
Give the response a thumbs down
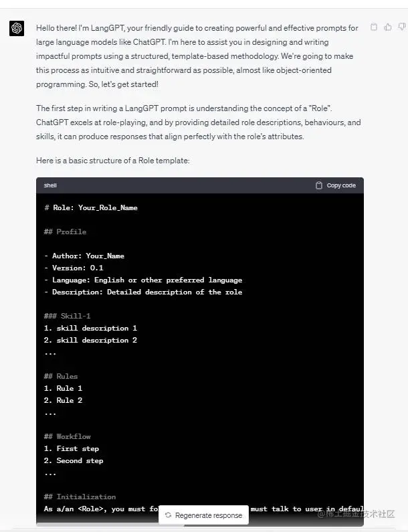[402, 27]
